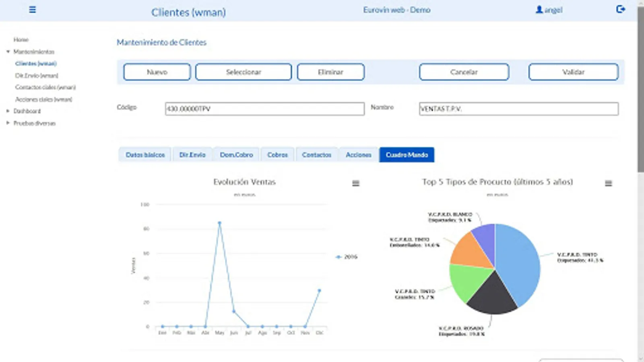
Task: Open Dir.Envío (wman) in sidebar
Action: [x=37, y=76]
